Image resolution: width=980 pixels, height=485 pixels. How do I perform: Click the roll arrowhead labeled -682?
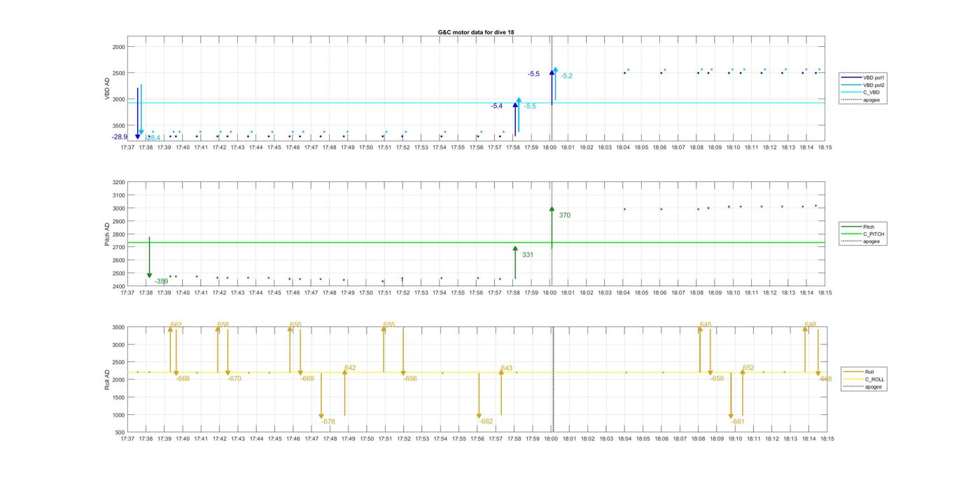tap(479, 416)
